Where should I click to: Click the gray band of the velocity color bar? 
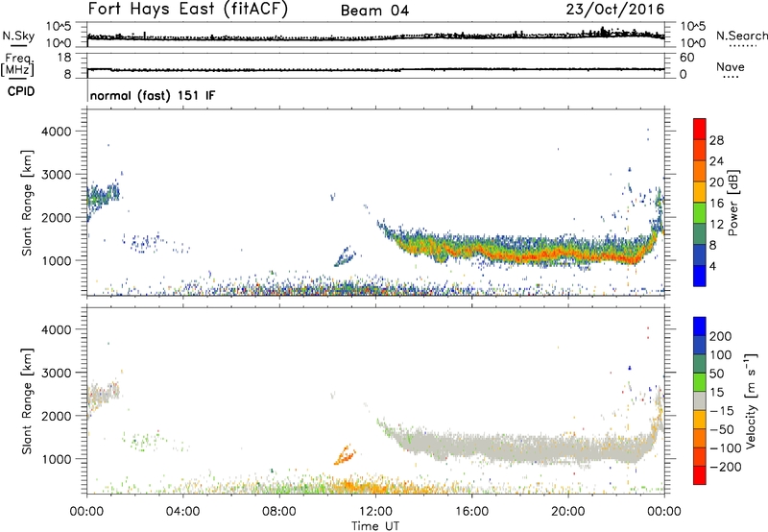pos(700,400)
